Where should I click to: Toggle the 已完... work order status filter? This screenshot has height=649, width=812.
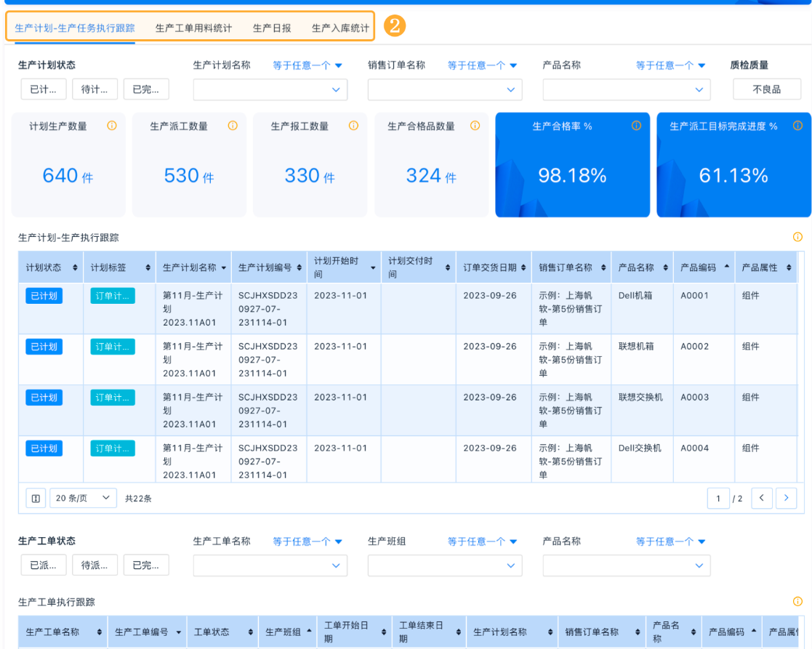click(x=146, y=565)
